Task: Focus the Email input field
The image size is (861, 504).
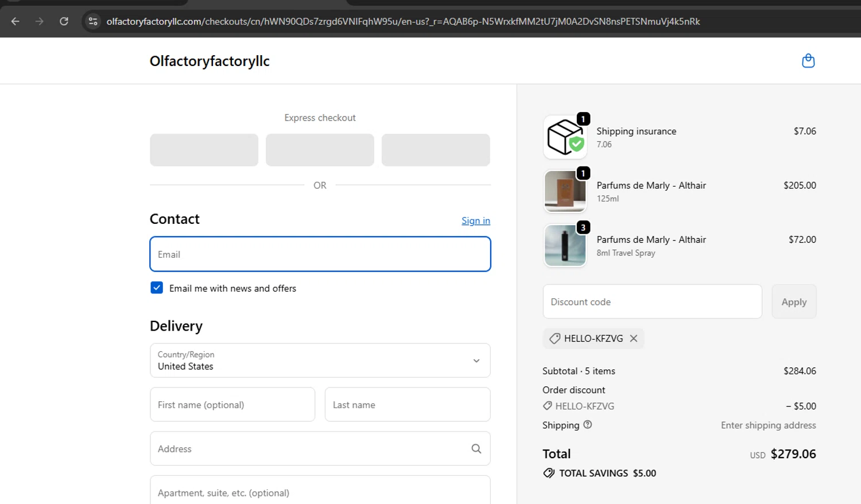Action: coord(320,254)
